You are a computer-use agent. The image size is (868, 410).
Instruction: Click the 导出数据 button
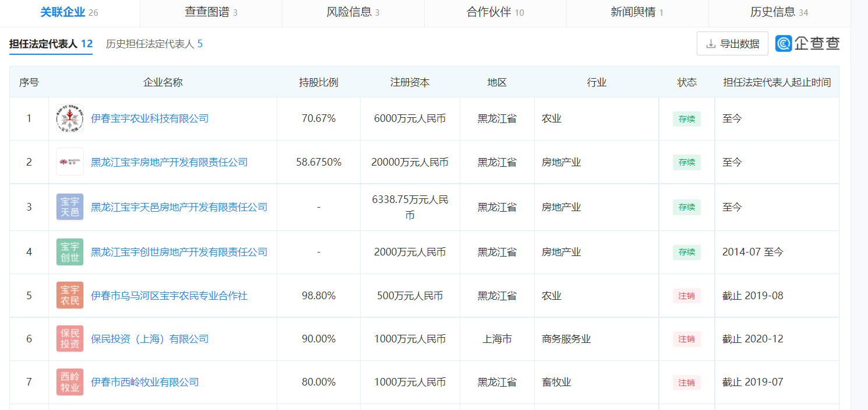pos(732,44)
